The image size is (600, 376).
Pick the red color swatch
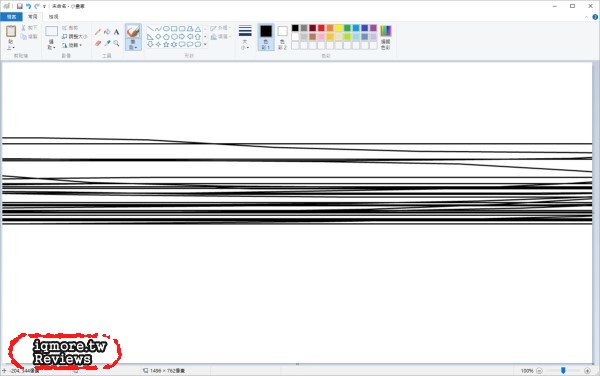tap(321, 28)
